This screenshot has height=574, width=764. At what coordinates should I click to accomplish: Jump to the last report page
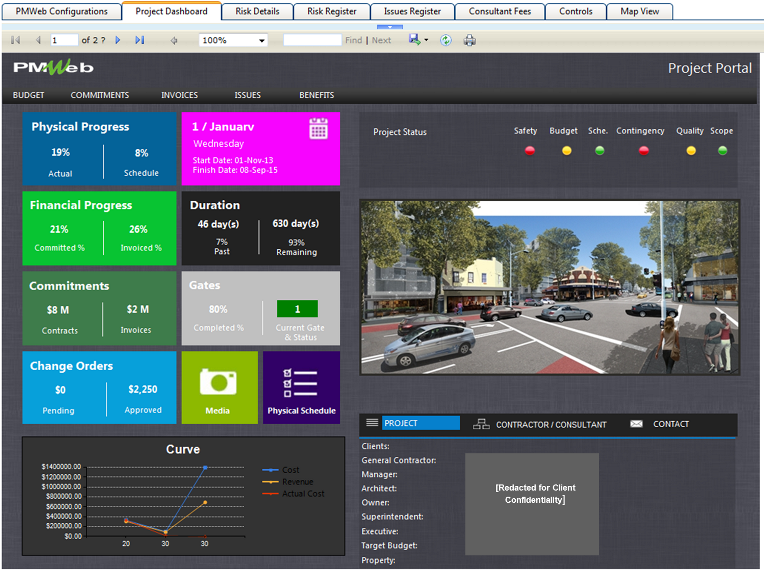click(140, 40)
